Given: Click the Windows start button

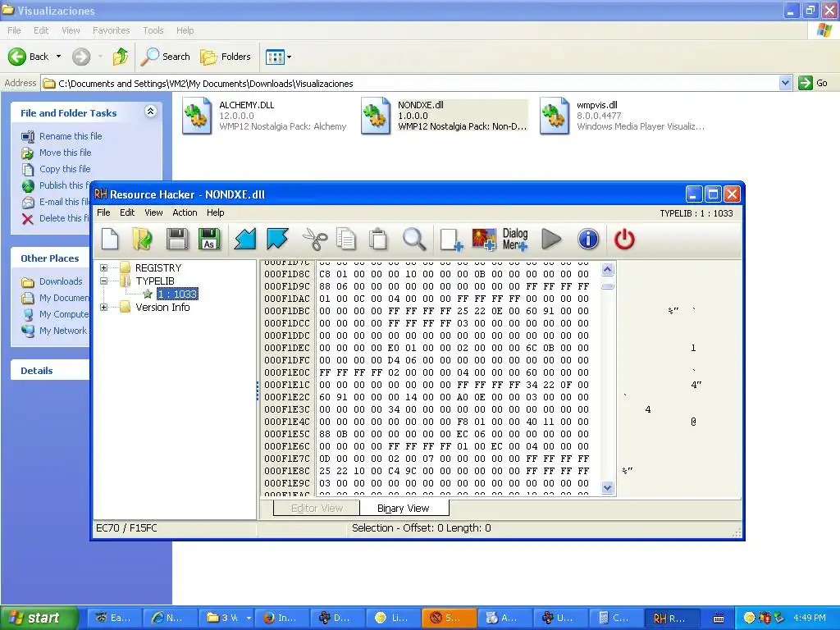Looking at the screenshot, I should [x=38, y=618].
